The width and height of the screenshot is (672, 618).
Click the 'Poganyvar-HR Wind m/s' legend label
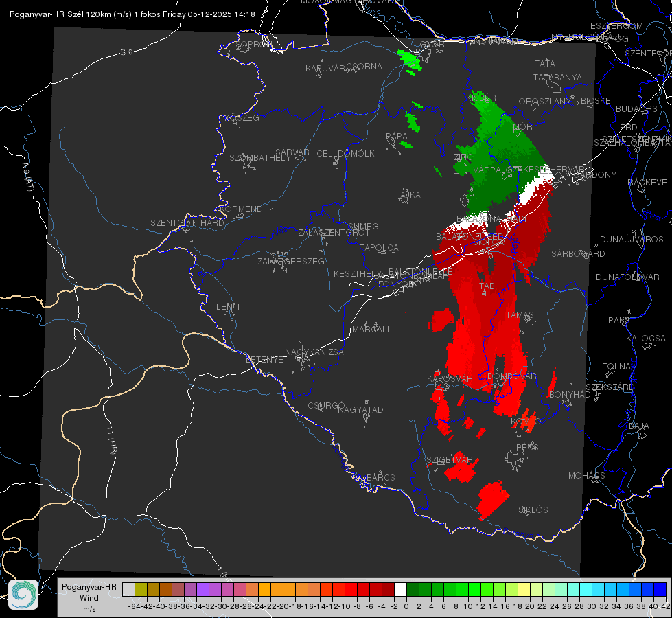tap(89, 598)
